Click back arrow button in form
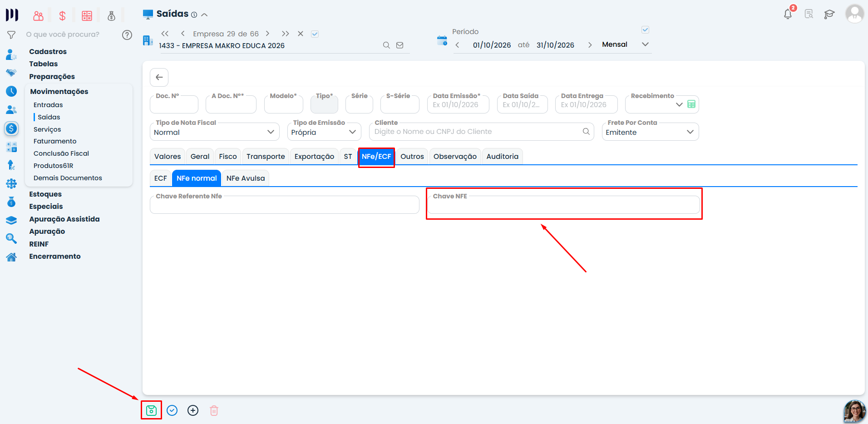Image resolution: width=868 pixels, height=424 pixels. 159,77
